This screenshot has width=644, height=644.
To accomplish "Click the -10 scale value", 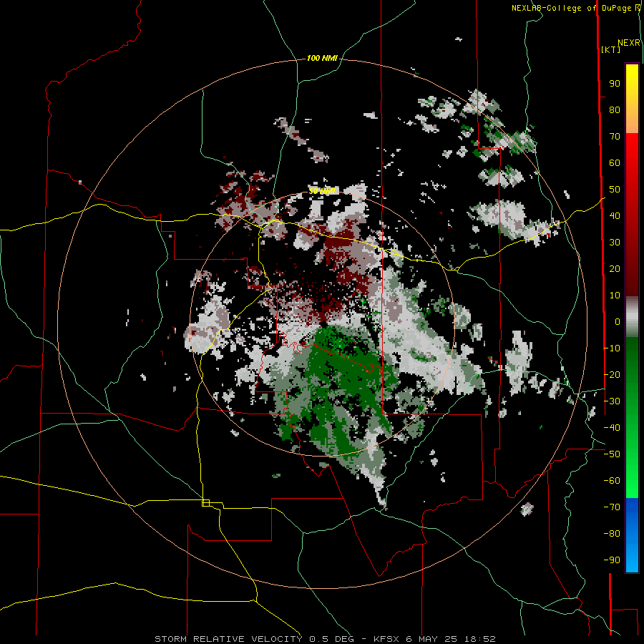I will [612, 348].
